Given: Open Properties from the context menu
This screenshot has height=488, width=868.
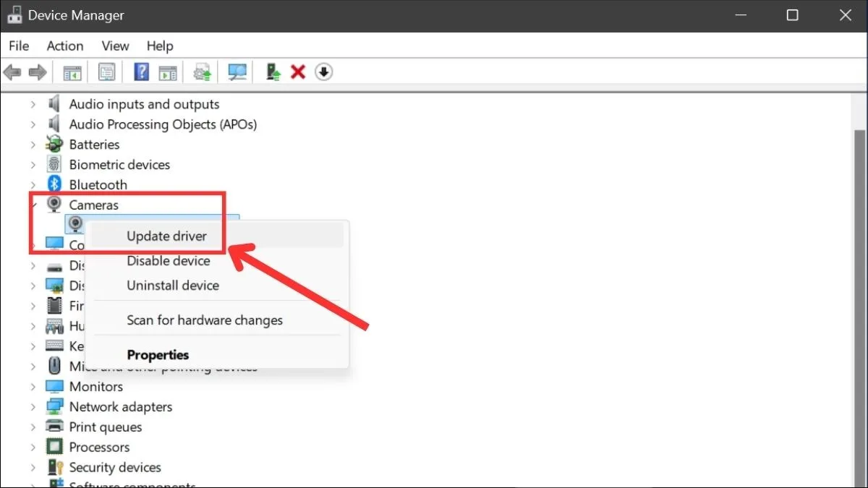Looking at the screenshot, I should coord(158,355).
